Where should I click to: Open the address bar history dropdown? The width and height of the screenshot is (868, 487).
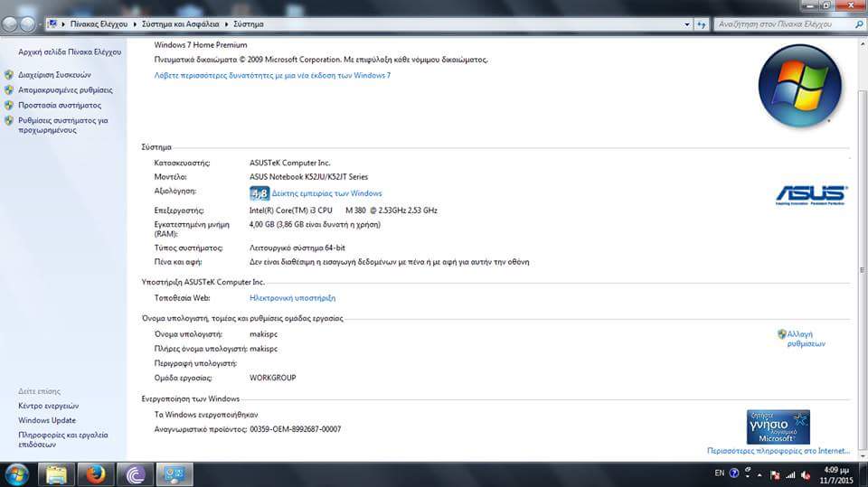pyautogui.click(x=687, y=24)
